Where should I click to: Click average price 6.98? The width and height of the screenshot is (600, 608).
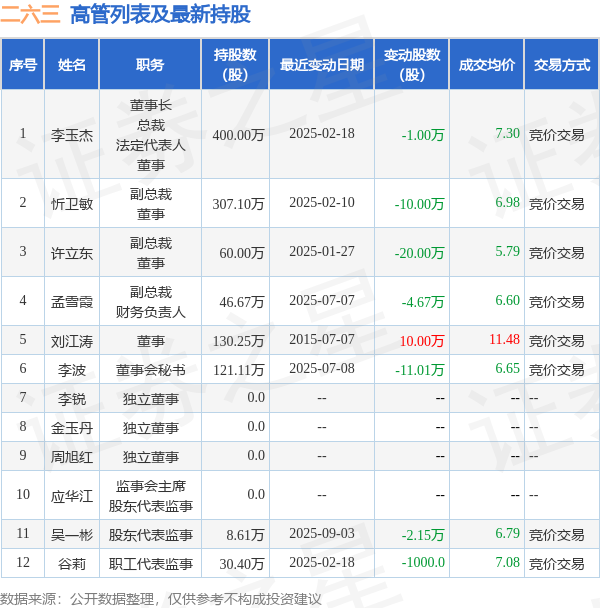coord(507,202)
